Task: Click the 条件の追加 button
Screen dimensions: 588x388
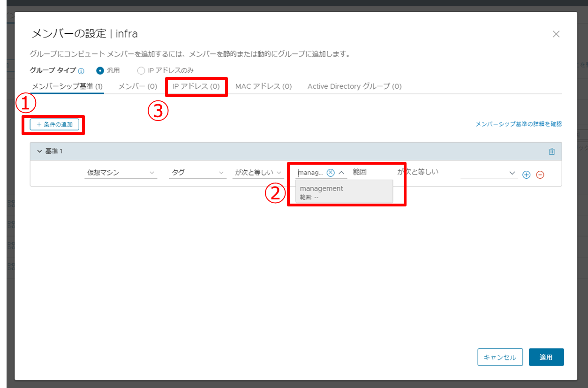Action: (x=54, y=124)
